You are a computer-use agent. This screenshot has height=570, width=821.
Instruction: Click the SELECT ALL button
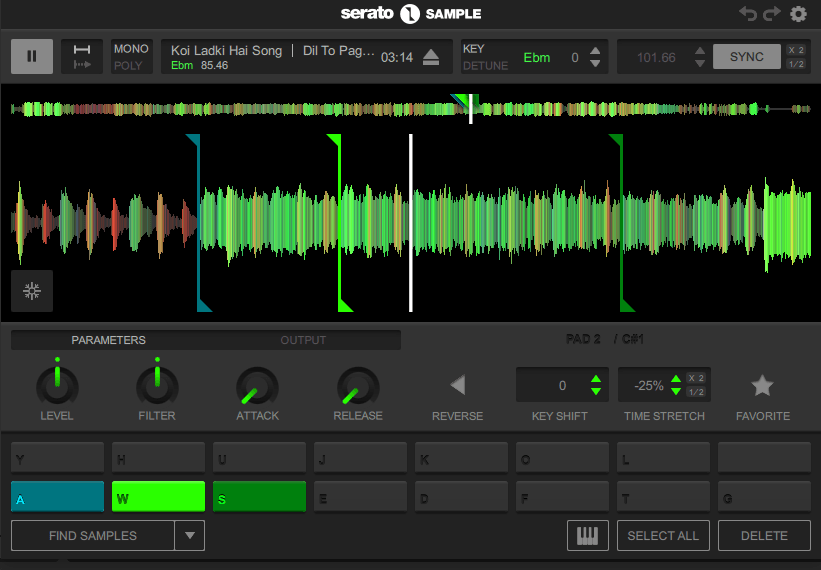pos(663,535)
